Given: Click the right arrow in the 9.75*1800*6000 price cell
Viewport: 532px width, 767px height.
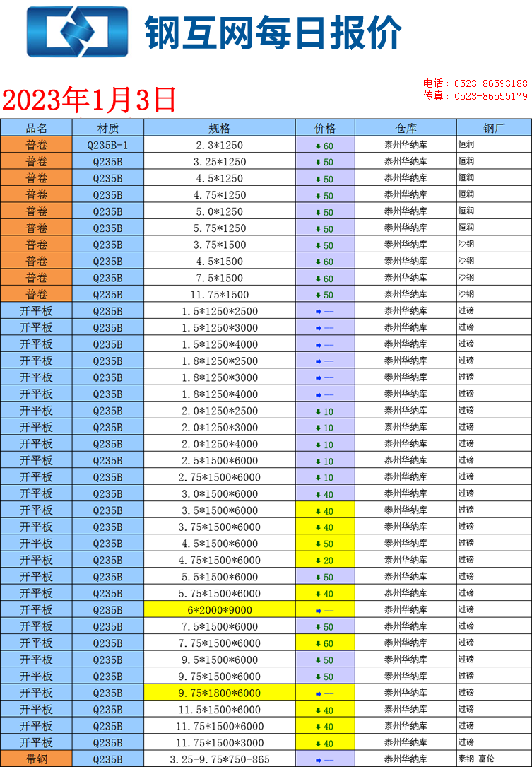Looking at the screenshot, I should [x=319, y=693].
